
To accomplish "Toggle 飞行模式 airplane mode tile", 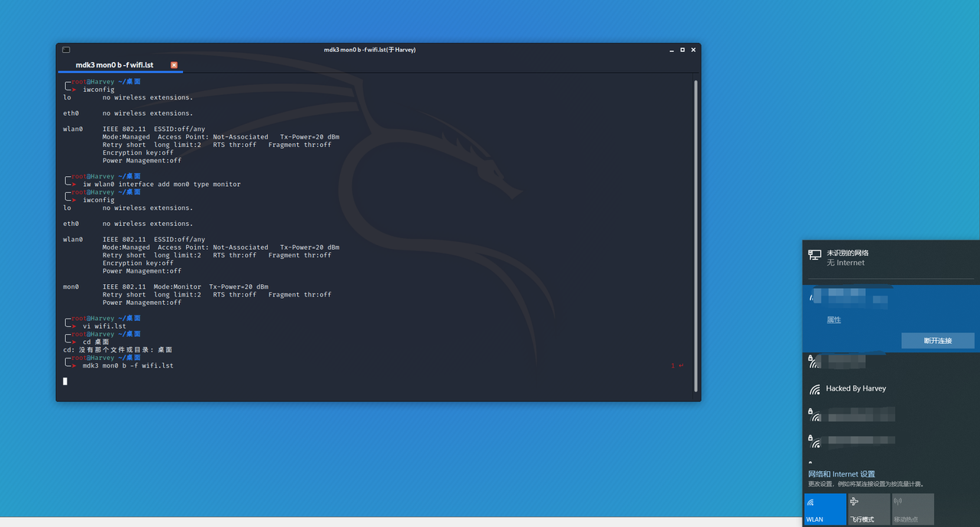I will click(x=869, y=509).
